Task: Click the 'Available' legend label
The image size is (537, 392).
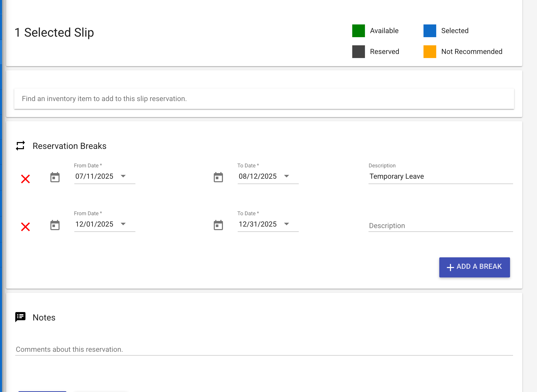Action: coord(384,31)
